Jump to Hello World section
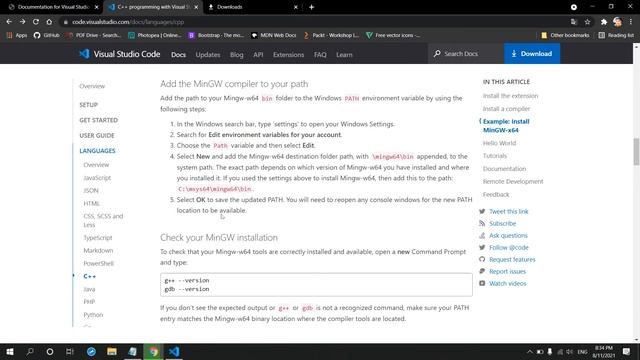Screen dimensions: 640x360 click(x=499, y=143)
